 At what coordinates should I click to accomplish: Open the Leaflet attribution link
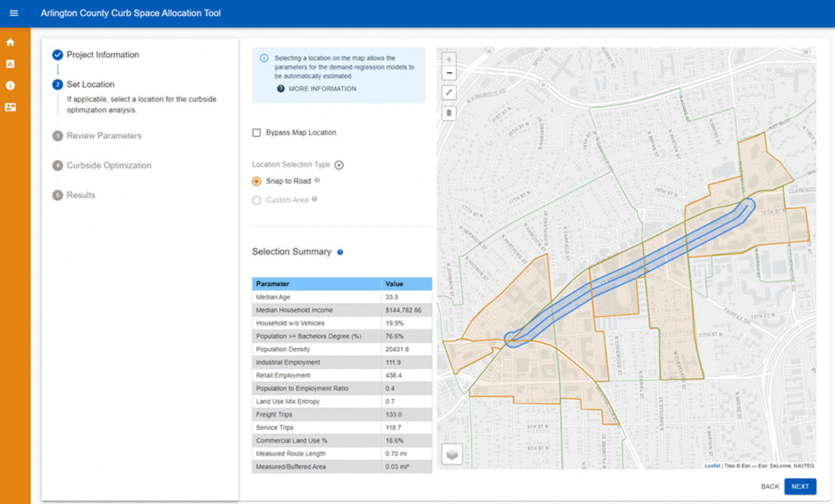click(x=711, y=465)
